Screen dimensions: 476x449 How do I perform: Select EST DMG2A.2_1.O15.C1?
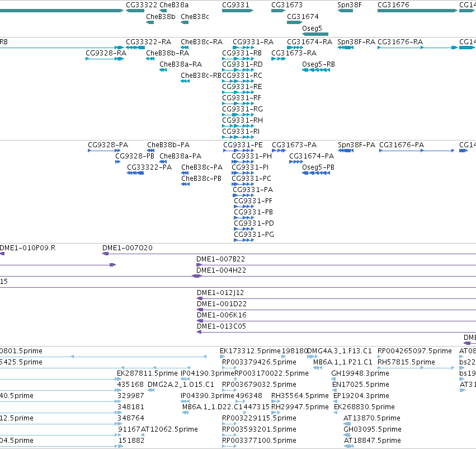pyautogui.click(x=181, y=385)
